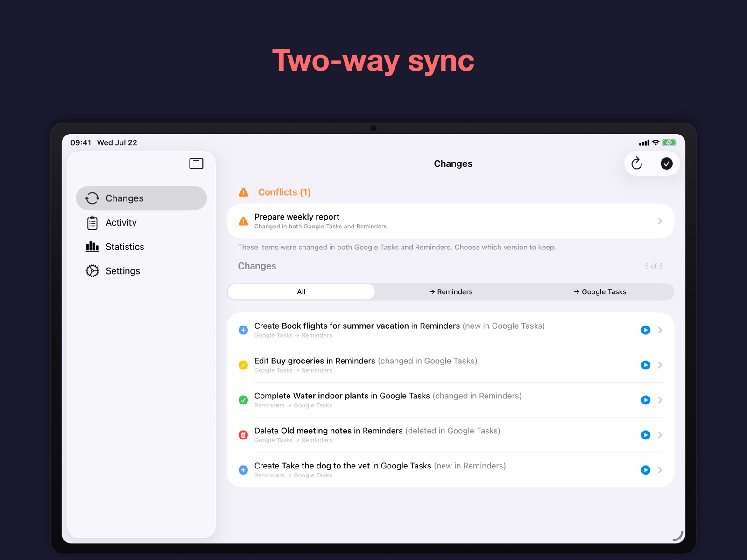
Task: Click the Conflicts (1) warning triangle icon
Action: [243, 192]
